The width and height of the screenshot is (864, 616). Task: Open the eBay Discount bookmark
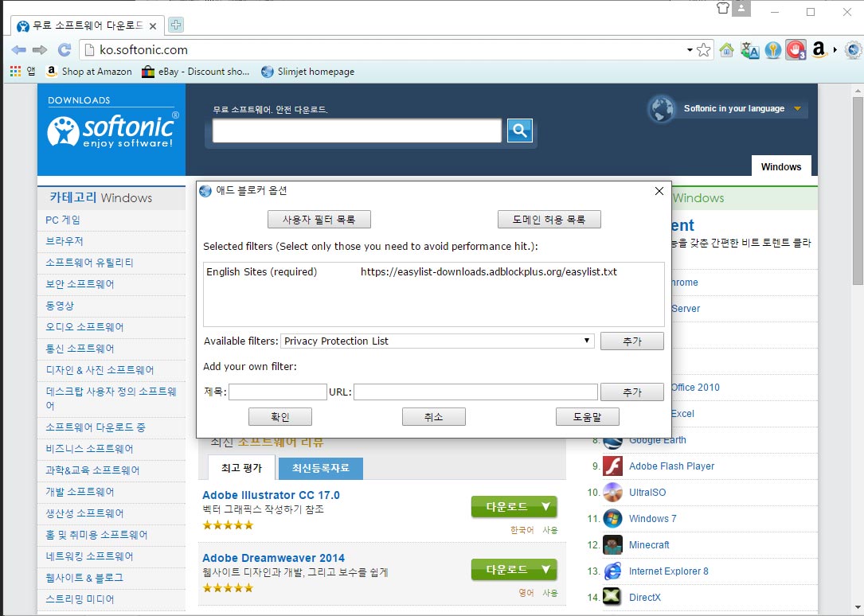click(x=196, y=72)
